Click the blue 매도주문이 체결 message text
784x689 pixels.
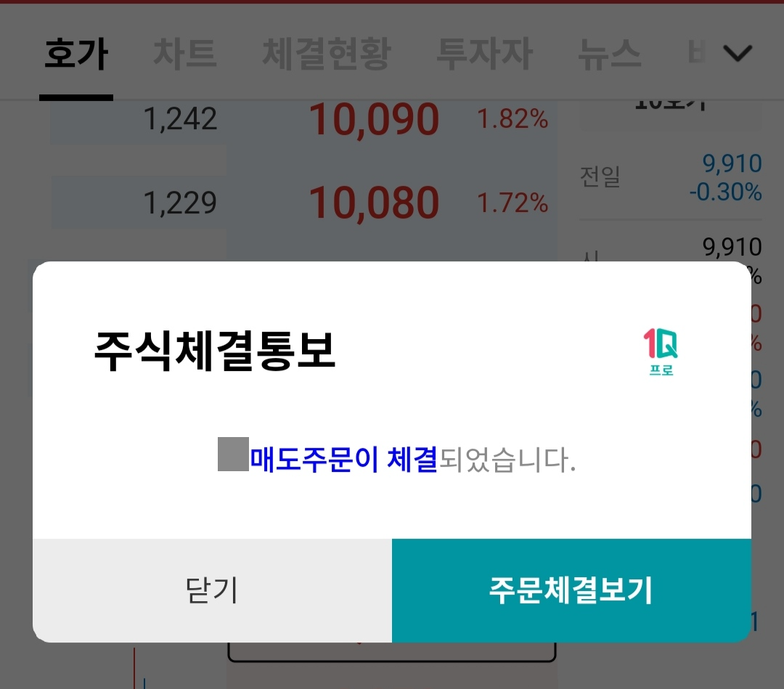tap(343, 460)
